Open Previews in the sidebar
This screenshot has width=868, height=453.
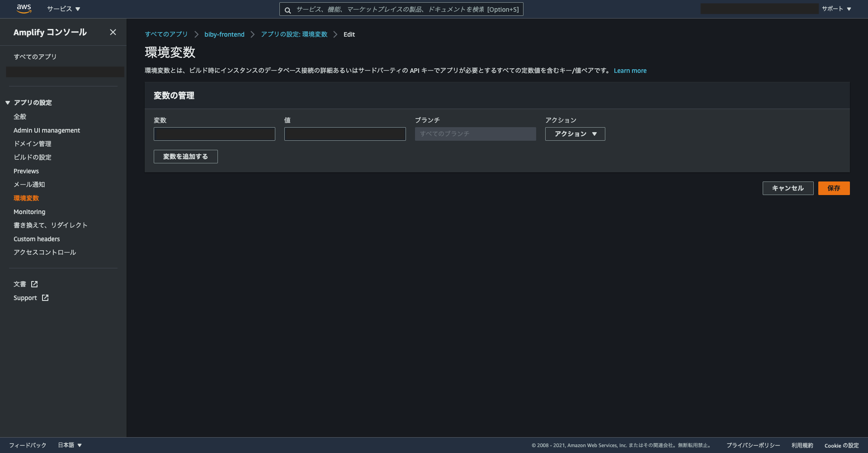tap(26, 171)
